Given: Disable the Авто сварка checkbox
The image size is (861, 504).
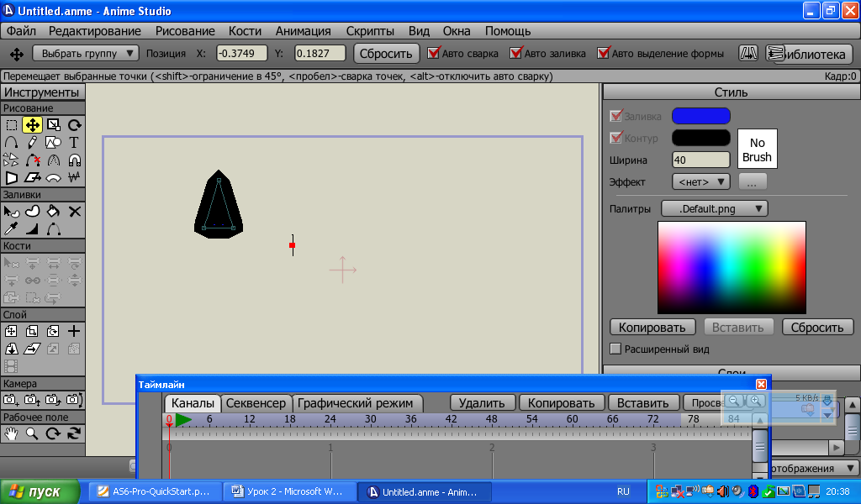Looking at the screenshot, I should pyautogui.click(x=434, y=53).
